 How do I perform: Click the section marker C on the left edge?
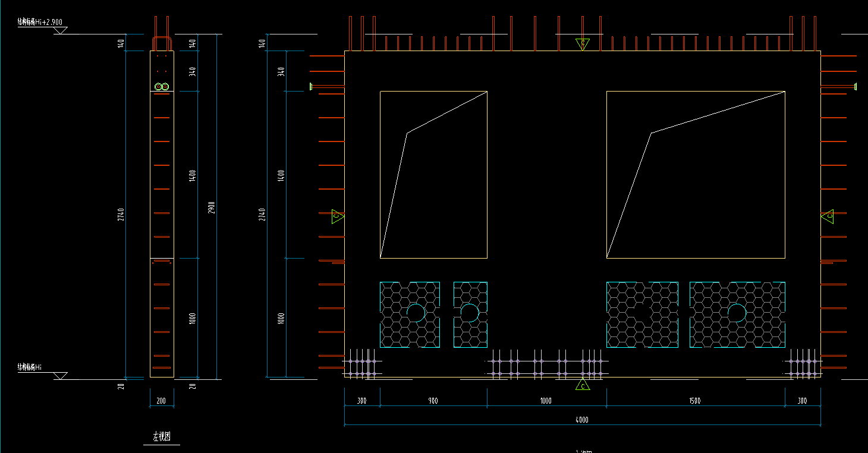[337, 216]
